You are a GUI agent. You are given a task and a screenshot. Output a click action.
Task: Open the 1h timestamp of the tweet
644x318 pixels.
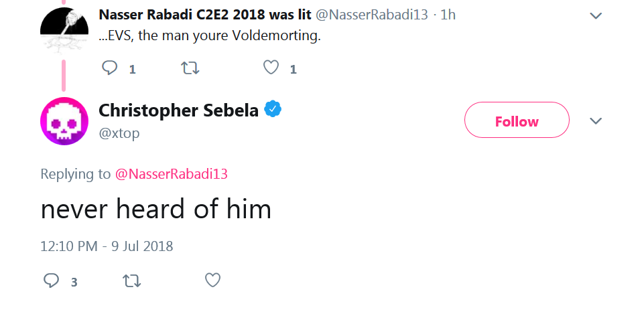pyautogui.click(x=448, y=14)
